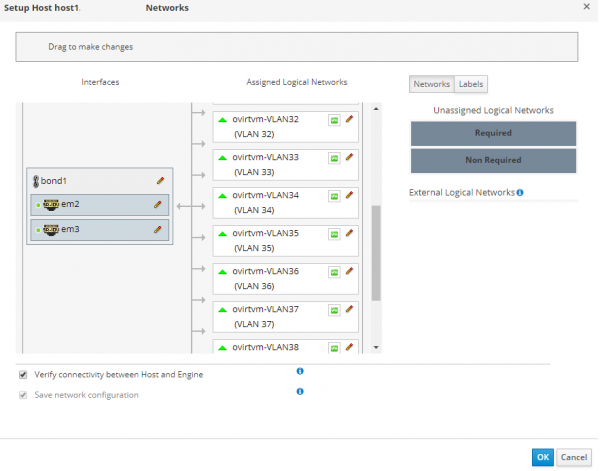Edit the ovirtvm-VLAN32 network
This screenshot has height=471, width=600.
tap(349, 119)
